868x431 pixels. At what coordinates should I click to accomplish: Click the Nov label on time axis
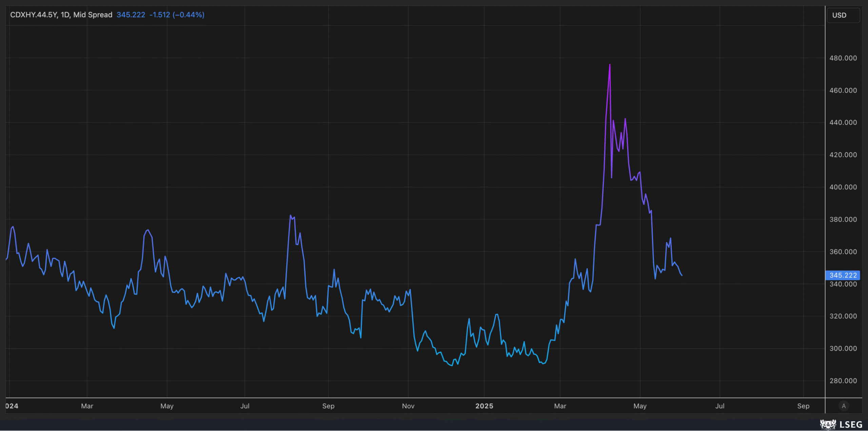tap(408, 406)
